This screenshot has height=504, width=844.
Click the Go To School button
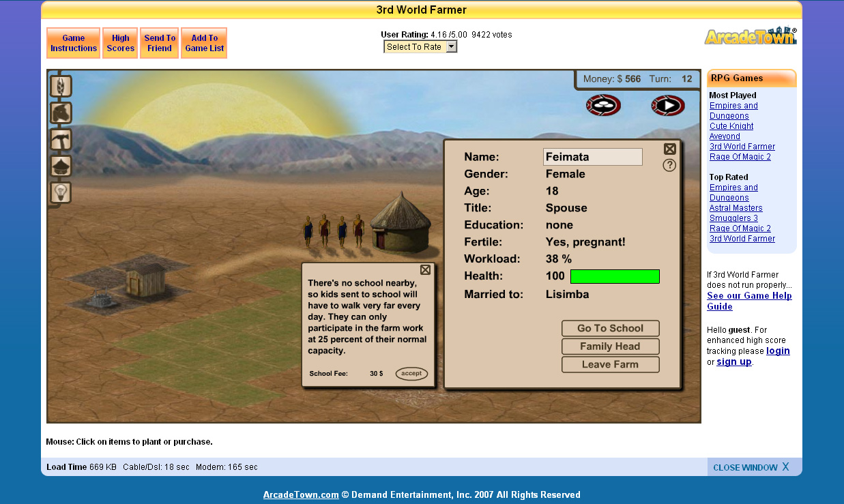pos(611,328)
